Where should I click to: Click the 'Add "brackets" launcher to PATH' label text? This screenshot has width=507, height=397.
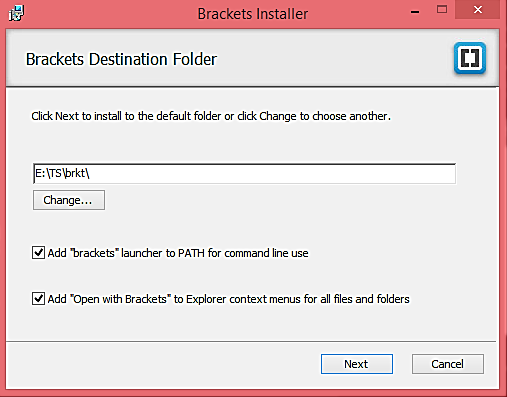(178, 253)
